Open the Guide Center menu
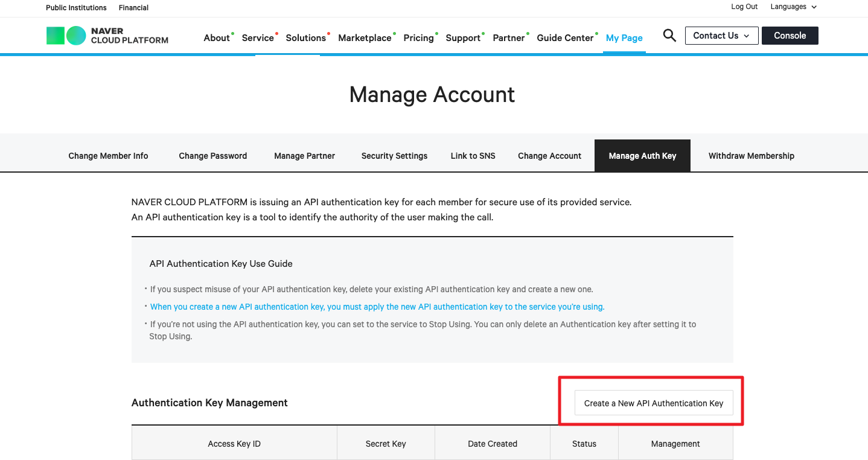This screenshot has height=460, width=868. point(565,38)
